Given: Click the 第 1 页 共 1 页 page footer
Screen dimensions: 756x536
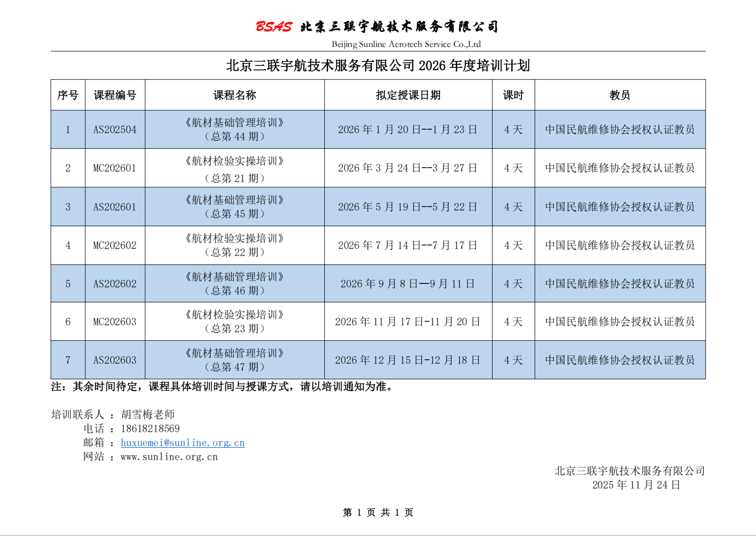Looking at the screenshot, I should (x=378, y=512).
